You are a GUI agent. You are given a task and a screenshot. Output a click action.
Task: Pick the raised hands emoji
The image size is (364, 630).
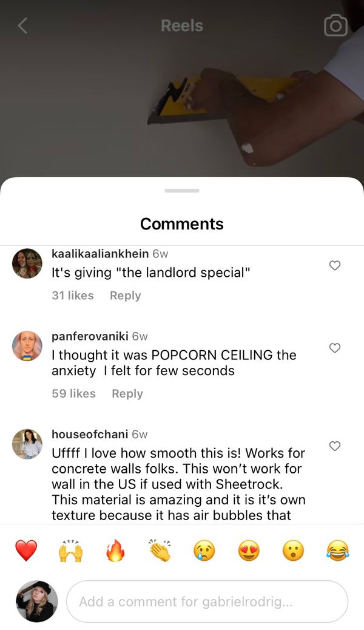(71, 550)
